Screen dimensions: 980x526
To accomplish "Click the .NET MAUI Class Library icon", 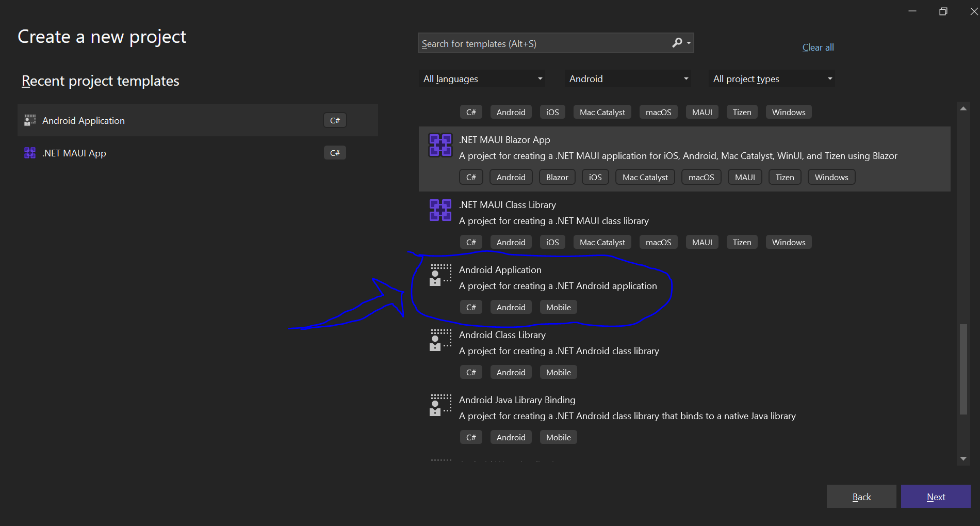I will (x=440, y=210).
